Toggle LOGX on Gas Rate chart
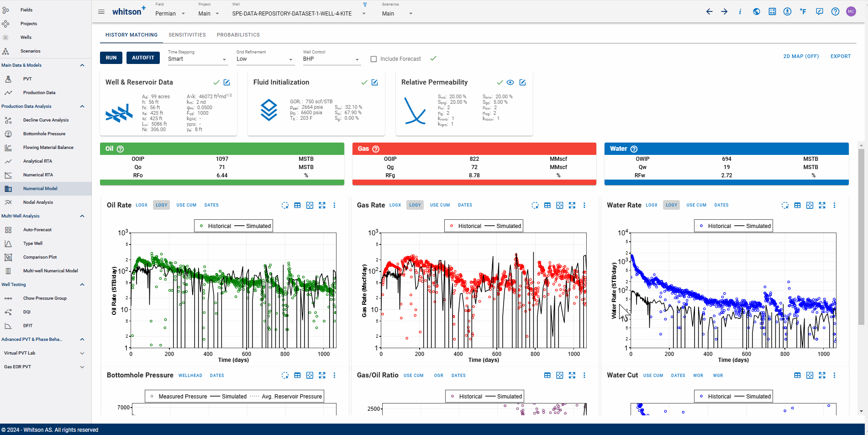Viewport: 868px width, 435px height. point(395,205)
